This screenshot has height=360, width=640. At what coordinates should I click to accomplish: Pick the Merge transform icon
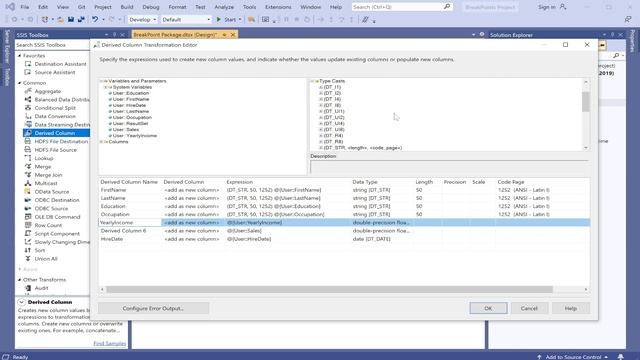(x=28, y=167)
